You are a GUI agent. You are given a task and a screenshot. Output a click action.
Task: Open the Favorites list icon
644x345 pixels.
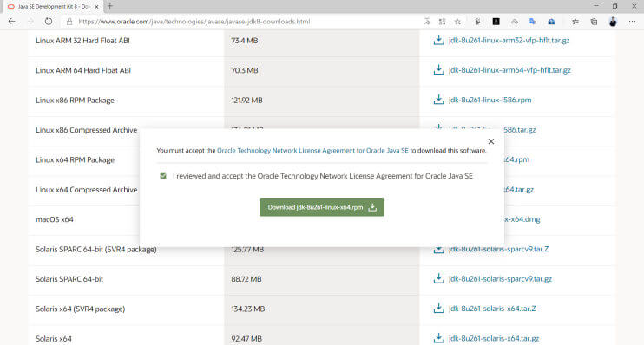click(x=575, y=22)
